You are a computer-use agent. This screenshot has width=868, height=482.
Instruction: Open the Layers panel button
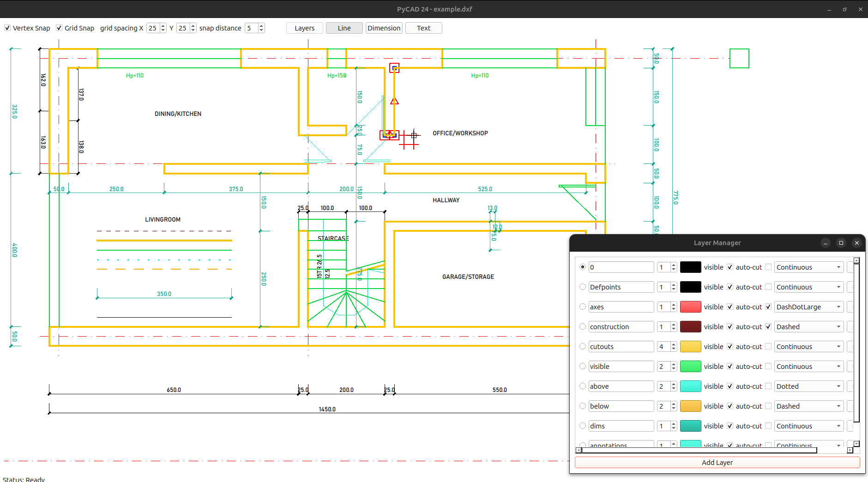point(305,28)
